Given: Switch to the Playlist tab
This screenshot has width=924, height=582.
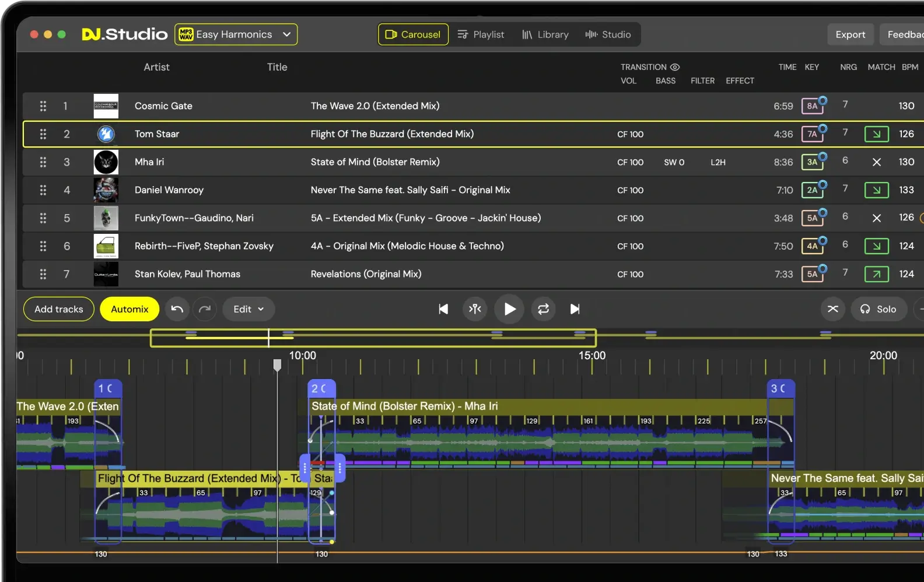Looking at the screenshot, I should coord(481,34).
